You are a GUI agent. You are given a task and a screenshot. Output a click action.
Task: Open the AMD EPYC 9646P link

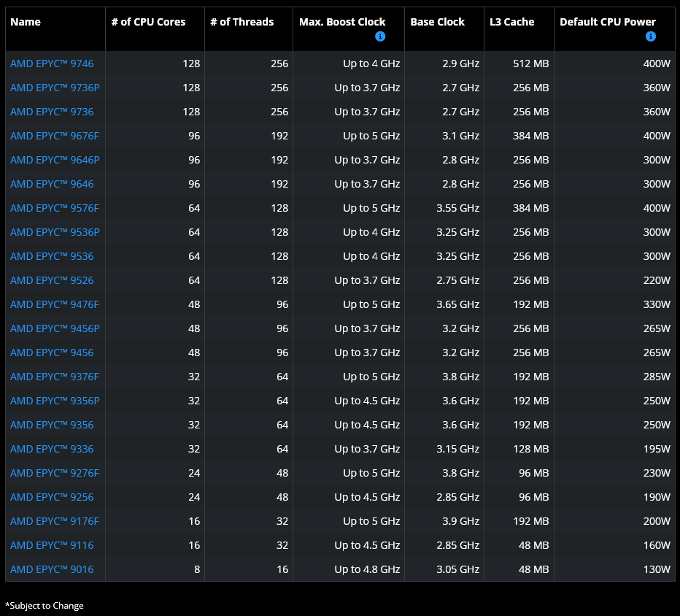(55, 160)
